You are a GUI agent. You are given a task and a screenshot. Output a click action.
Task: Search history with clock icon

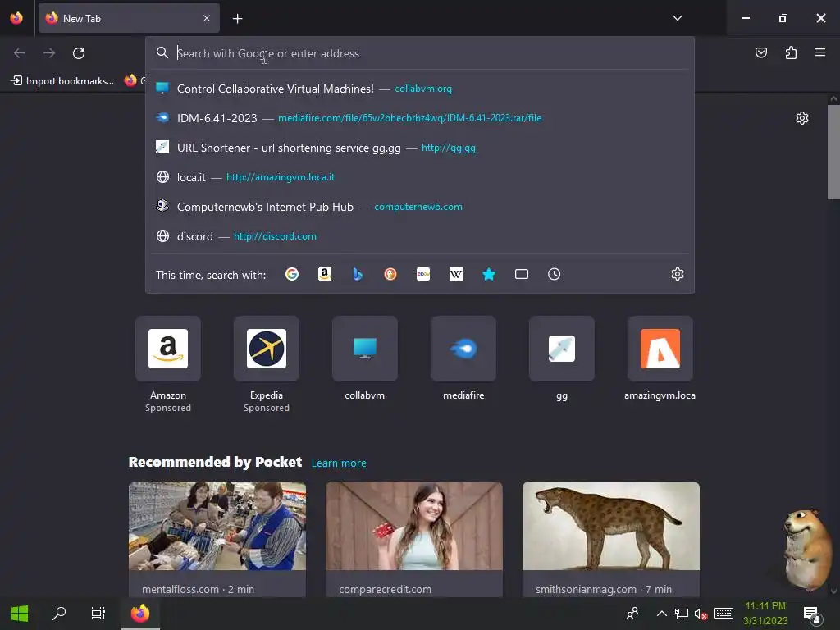554,274
